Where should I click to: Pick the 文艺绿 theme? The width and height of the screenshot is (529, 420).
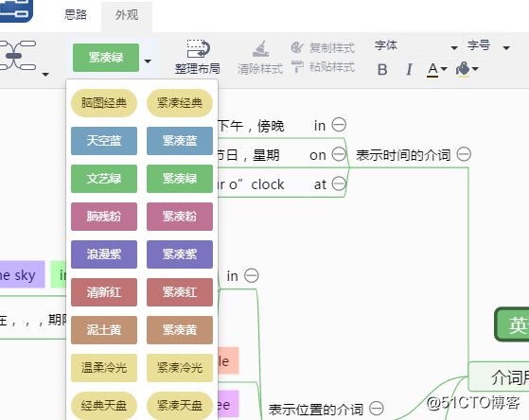(104, 179)
